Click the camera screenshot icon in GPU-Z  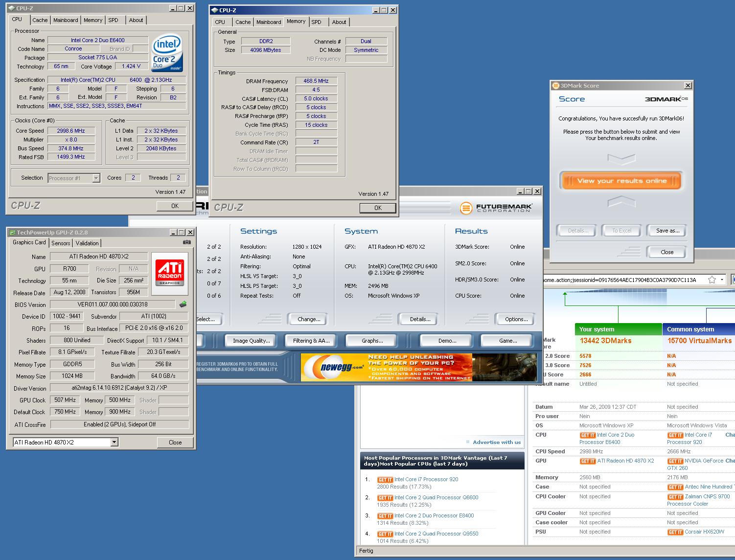coord(186,242)
